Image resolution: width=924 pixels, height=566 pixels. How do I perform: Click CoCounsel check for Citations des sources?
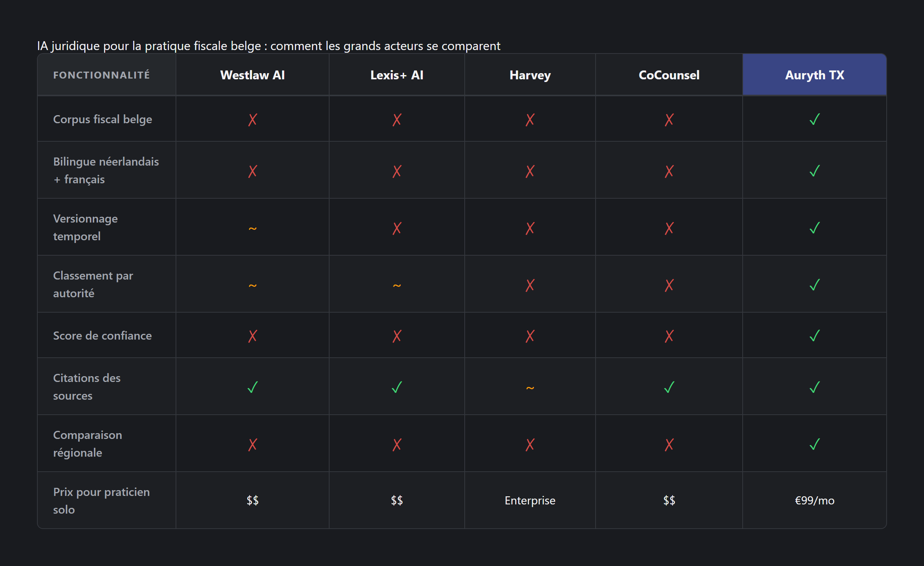pyautogui.click(x=669, y=387)
